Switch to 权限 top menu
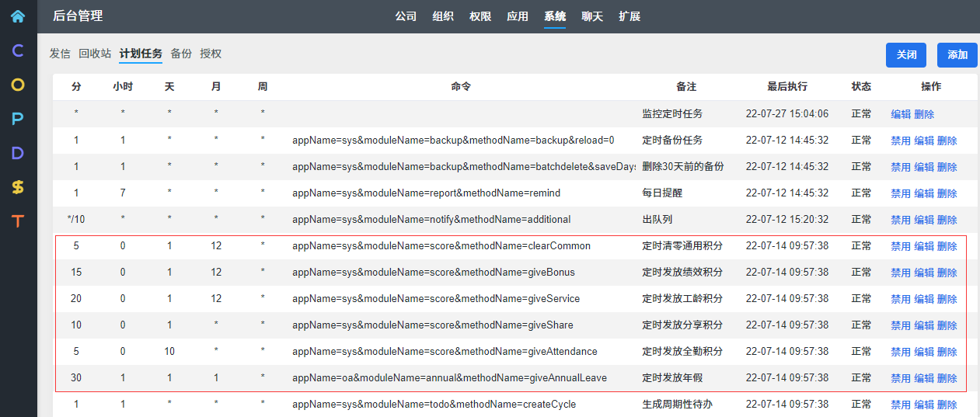The width and height of the screenshot is (980, 417). 480,16
